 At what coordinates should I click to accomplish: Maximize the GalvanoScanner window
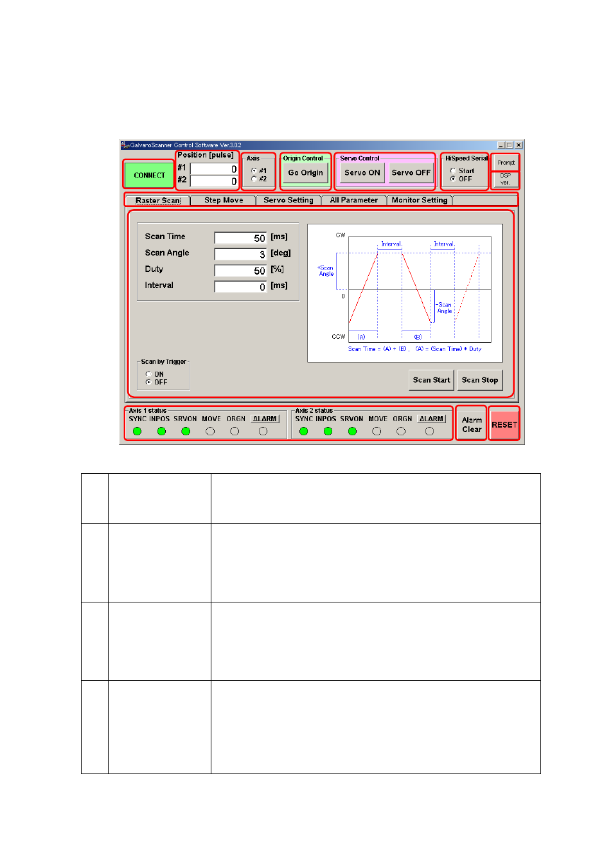point(510,145)
